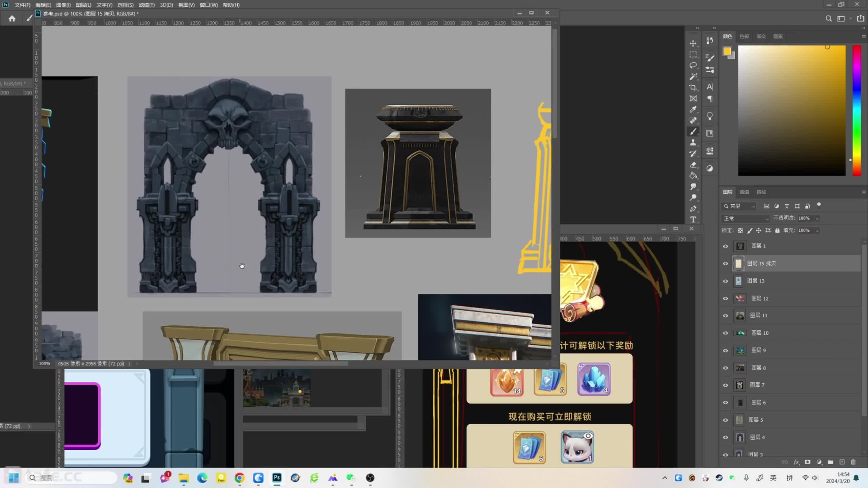Open the 文件(F) menu
This screenshot has width=868, height=488.
coord(22,5)
